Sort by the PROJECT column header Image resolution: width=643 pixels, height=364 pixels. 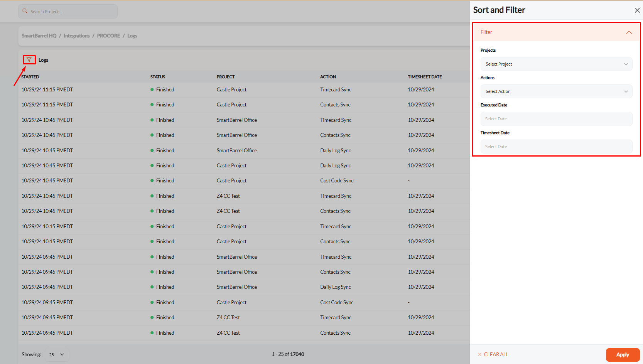tap(226, 77)
